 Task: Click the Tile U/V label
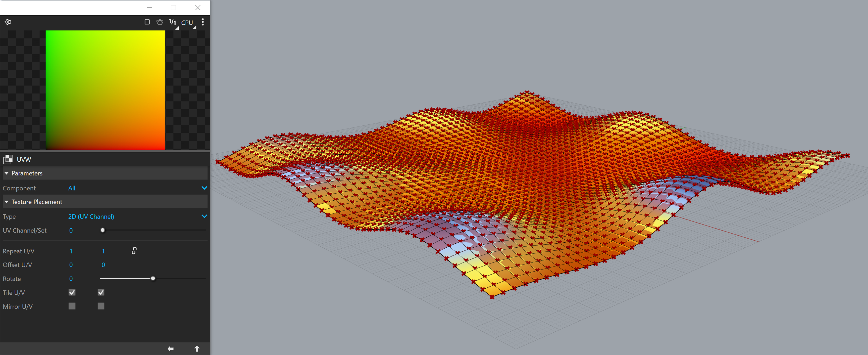point(14,293)
